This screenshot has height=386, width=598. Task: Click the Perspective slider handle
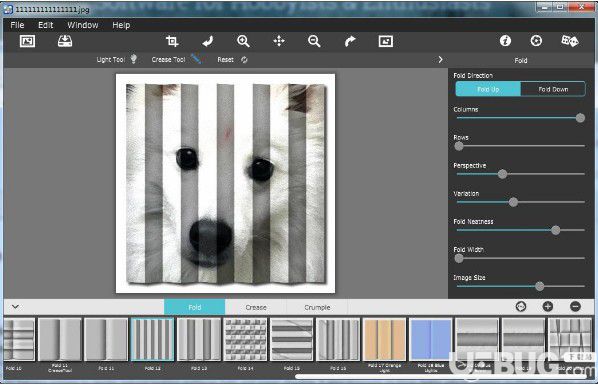pos(502,174)
